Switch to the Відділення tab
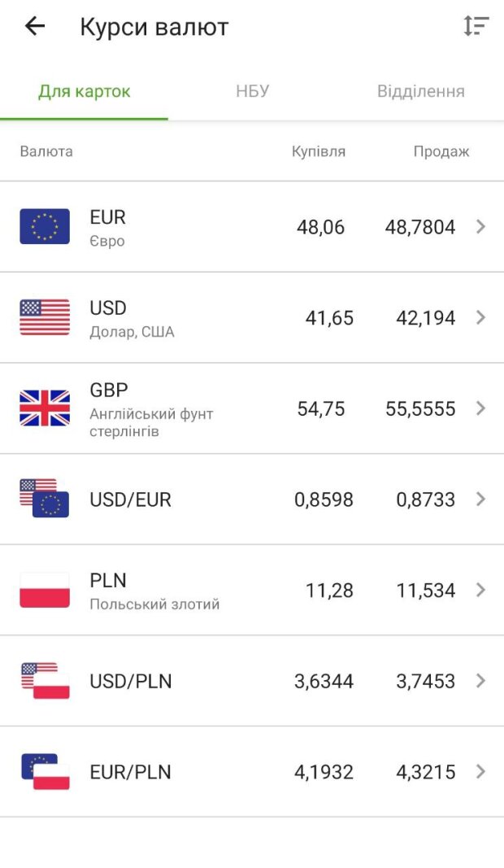The width and height of the screenshot is (504, 868). click(x=420, y=91)
